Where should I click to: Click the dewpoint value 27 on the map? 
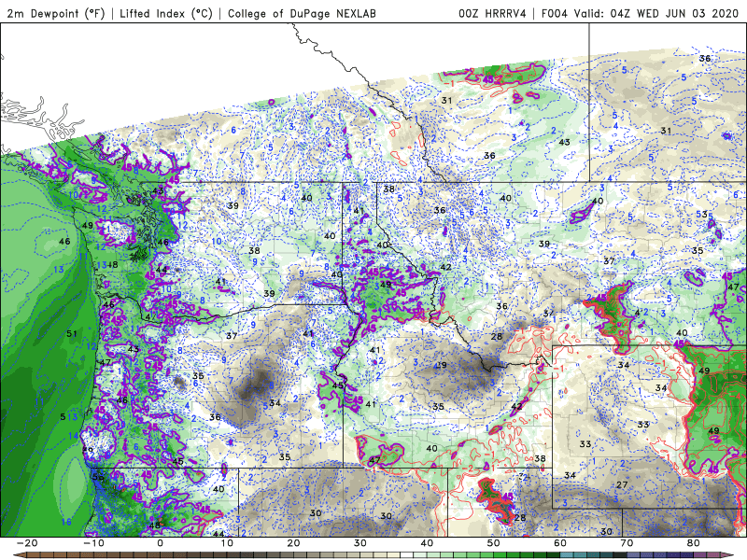click(622, 484)
